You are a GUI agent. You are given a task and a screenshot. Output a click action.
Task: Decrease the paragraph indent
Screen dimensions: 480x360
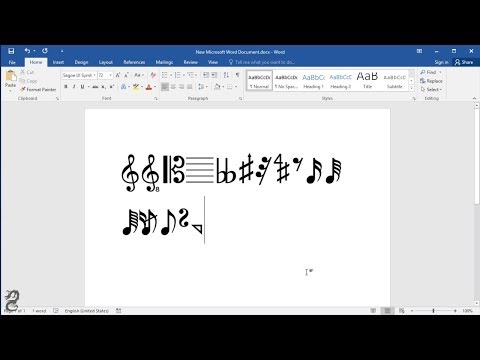206,75
